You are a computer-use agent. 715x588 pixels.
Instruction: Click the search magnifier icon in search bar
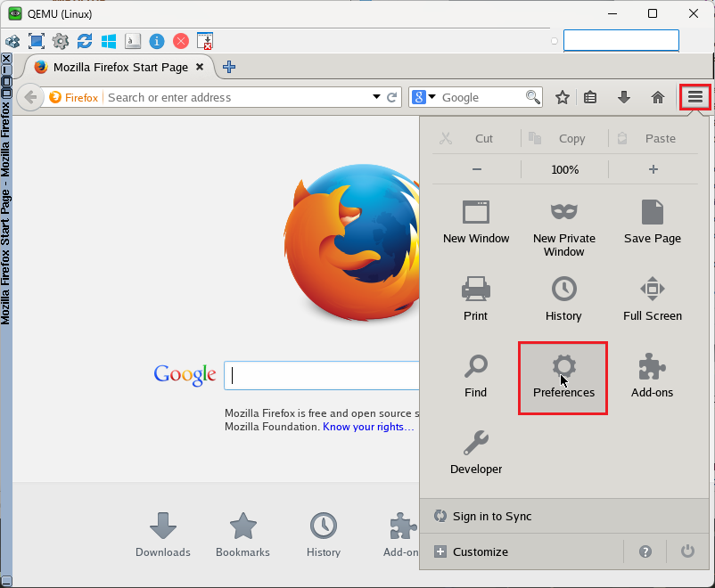pos(532,97)
